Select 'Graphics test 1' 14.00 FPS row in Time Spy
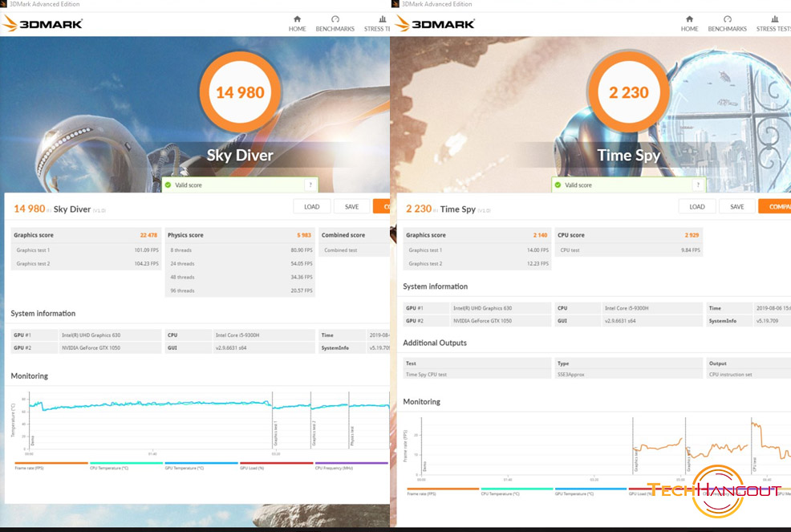 (x=477, y=250)
